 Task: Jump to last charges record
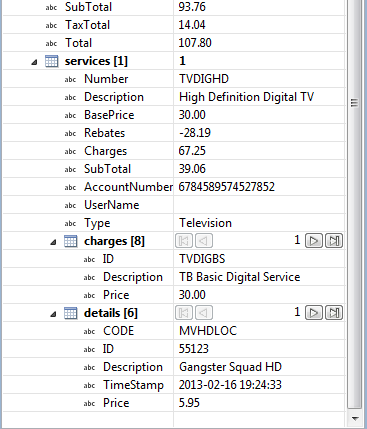(x=334, y=241)
